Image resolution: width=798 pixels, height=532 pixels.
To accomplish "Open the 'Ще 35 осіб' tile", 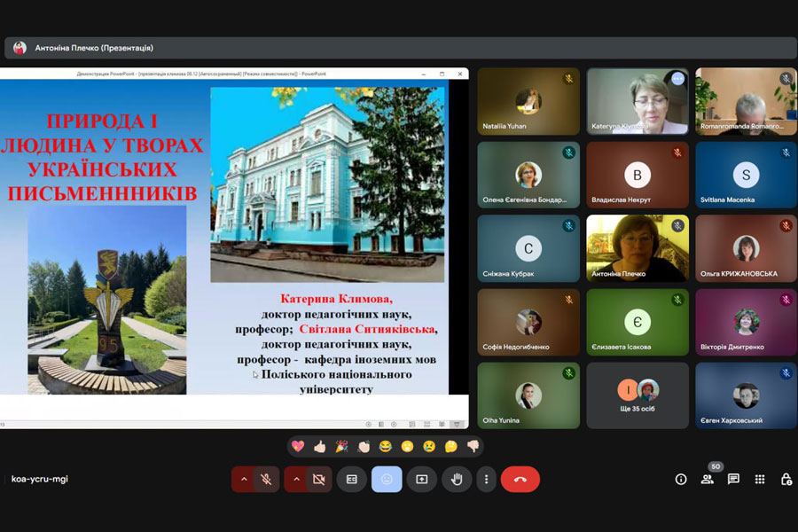I will pos(638,395).
